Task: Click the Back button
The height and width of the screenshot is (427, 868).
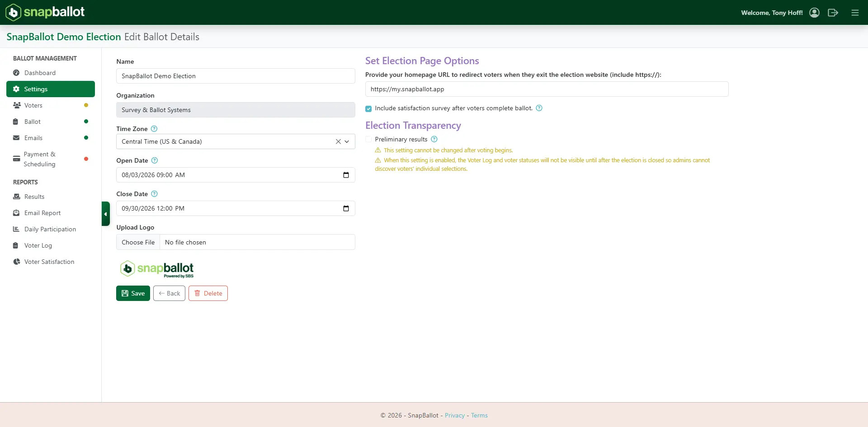Action: (x=169, y=293)
